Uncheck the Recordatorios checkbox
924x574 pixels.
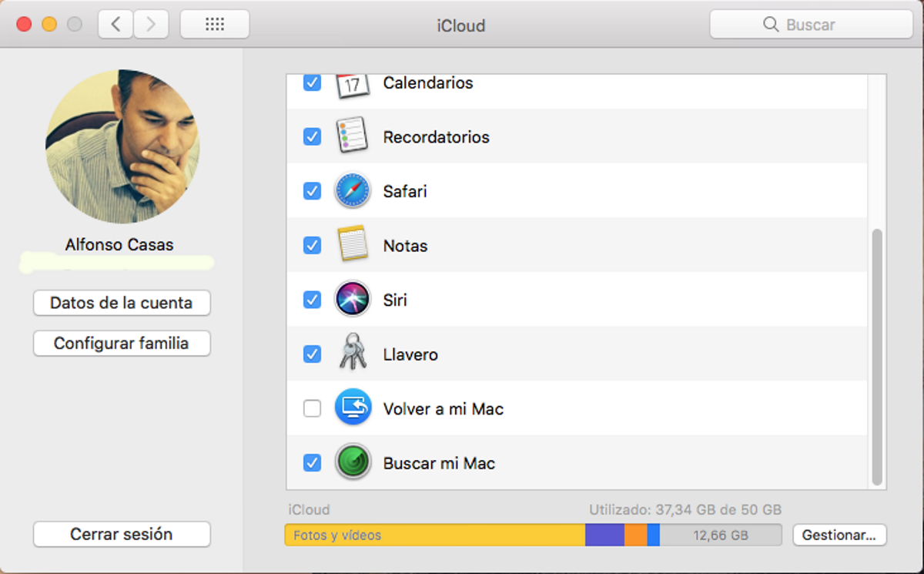(x=312, y=136)
